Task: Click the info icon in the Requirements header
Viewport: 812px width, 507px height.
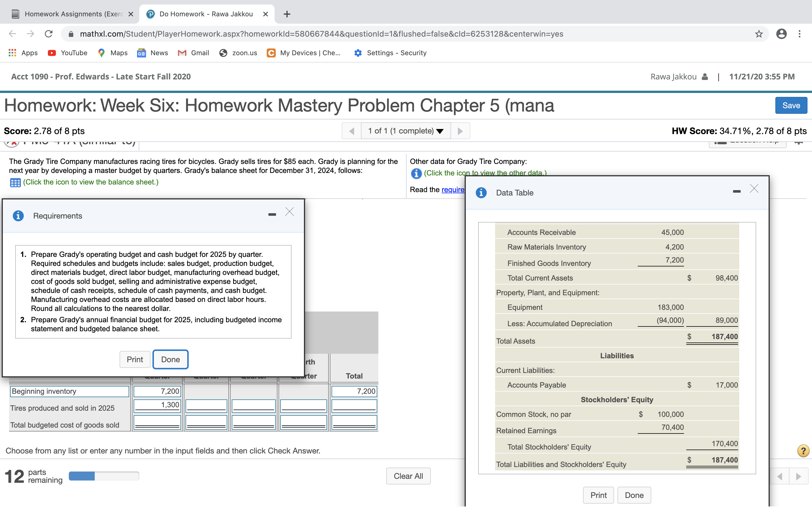Action: [18, 215]
